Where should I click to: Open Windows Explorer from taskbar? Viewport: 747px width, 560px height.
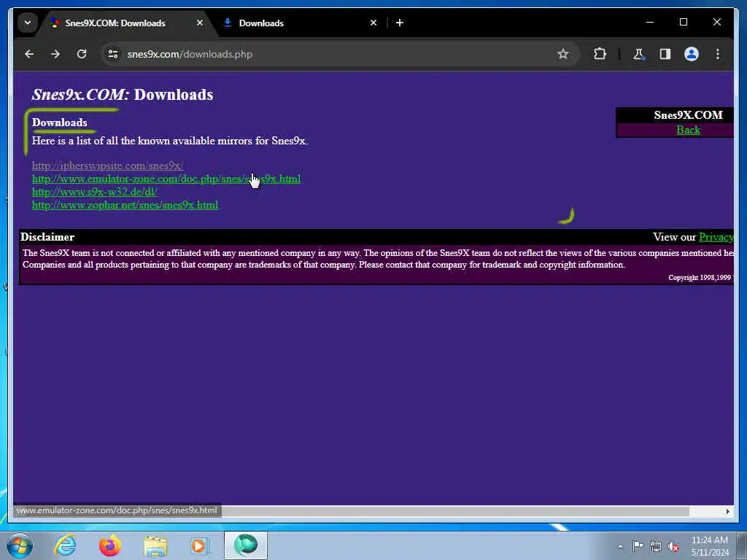tap(155, 545)
